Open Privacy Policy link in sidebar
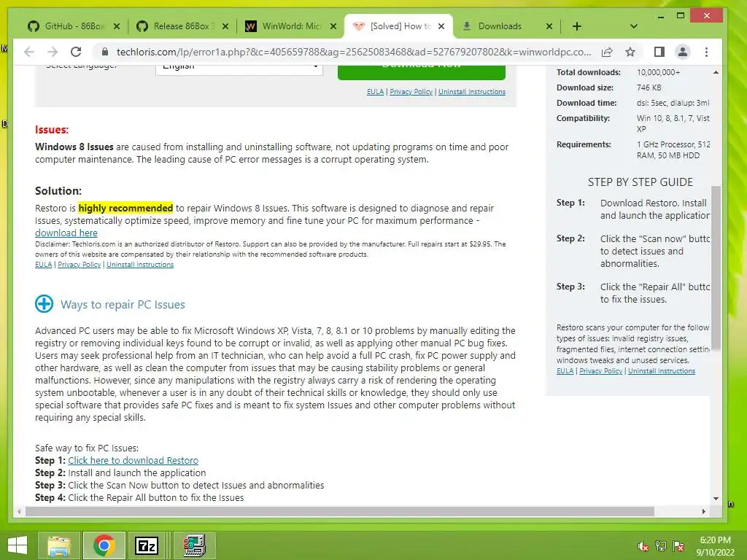The image size is (747, 560). (x=601, y=371)
